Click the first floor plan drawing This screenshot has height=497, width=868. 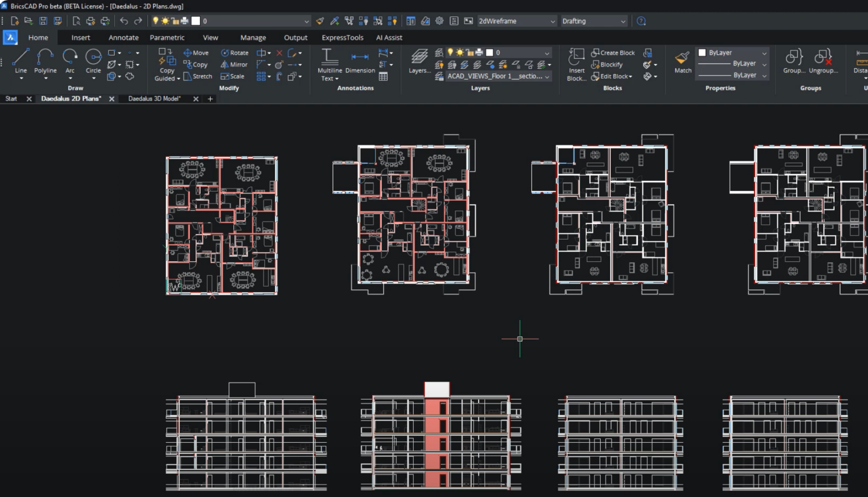[x=222, y=226]
